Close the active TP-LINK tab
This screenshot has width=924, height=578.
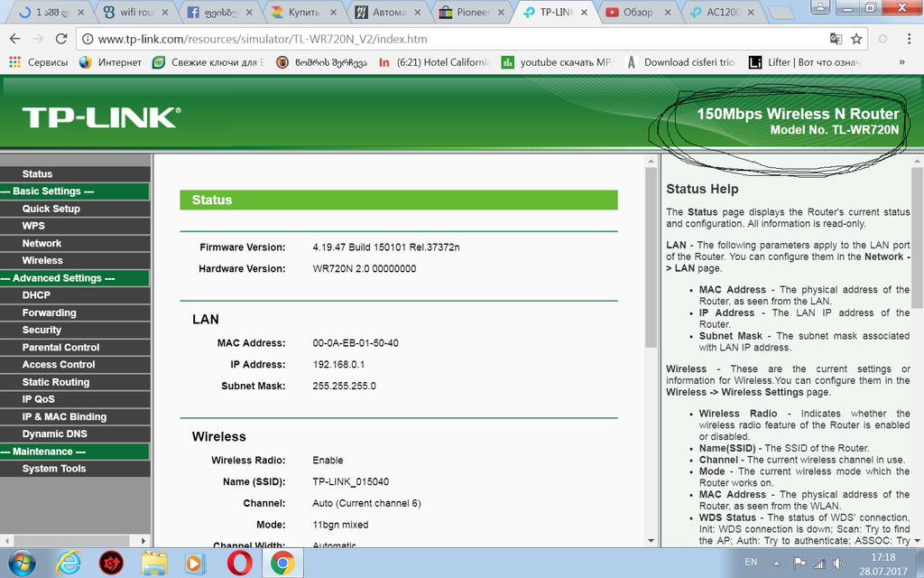[x=584, y=12]
